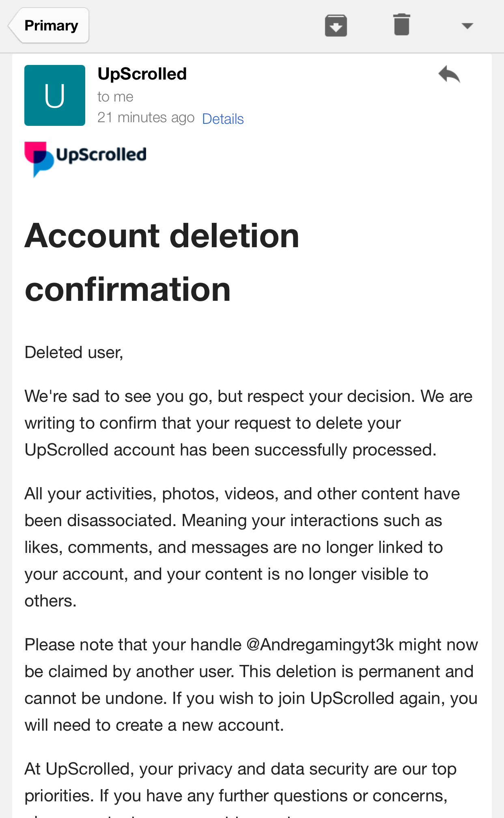Delete the email with the trash icon
Viewport: 504px width, 818px height.
click(401, 25)
